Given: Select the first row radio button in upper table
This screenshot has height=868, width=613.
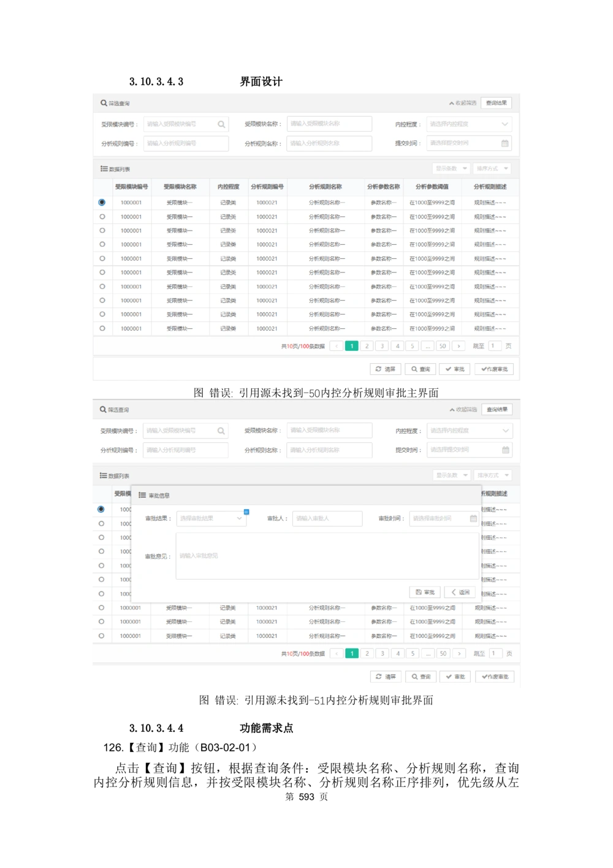Looking at the screenshot, I should pos(102,202).
